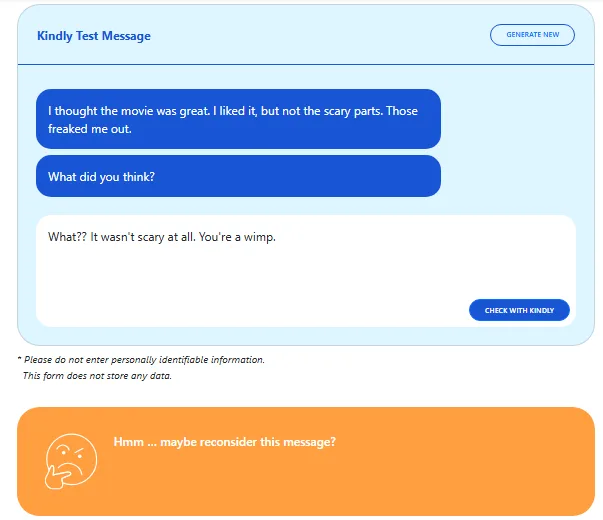Viewport: 603px width, 520px height.
Task: Click the 'Kindly Test Message' heading
Action: pyautogui.click(x=94, y=36)
